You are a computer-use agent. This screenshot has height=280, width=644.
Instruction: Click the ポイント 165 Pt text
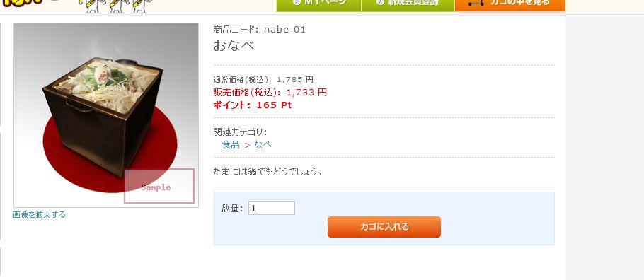253,105
